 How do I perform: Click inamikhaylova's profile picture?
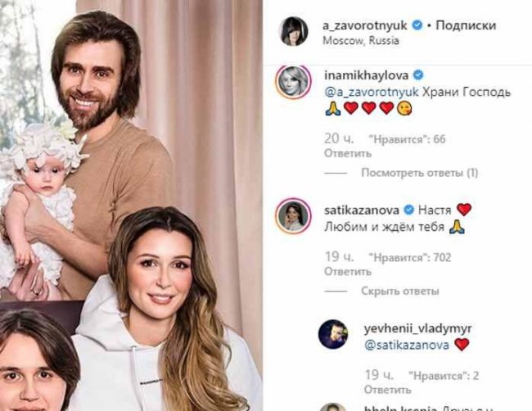coord(293,82)
